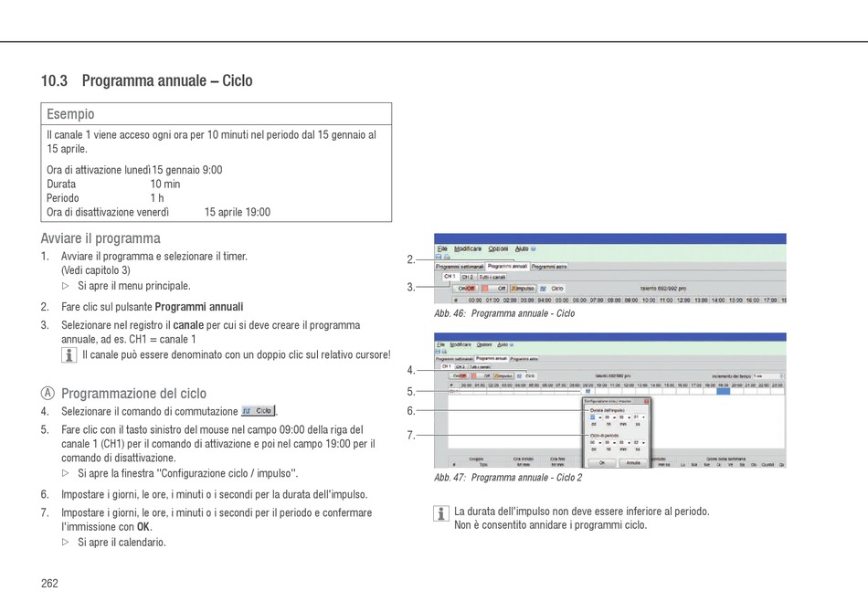The height and width of the screenshot is (612, 868).
Task: Click the 'Avviare il programma' subheading
Action: (x=101, y=238)
